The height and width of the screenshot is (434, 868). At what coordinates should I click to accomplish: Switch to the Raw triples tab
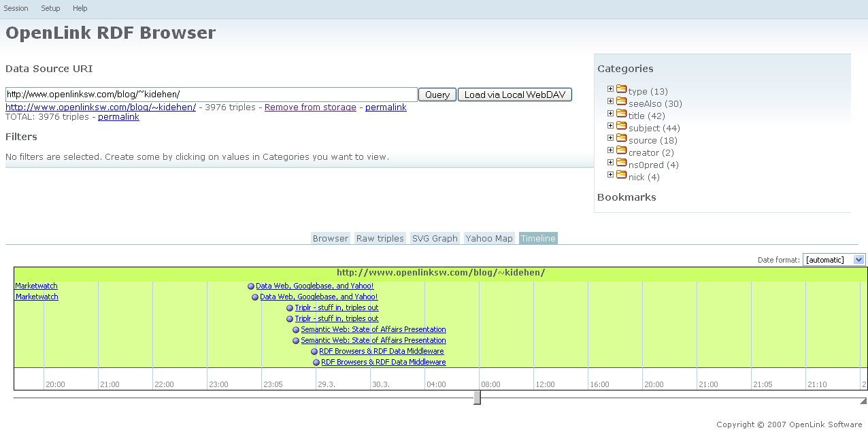coord(380,238)
